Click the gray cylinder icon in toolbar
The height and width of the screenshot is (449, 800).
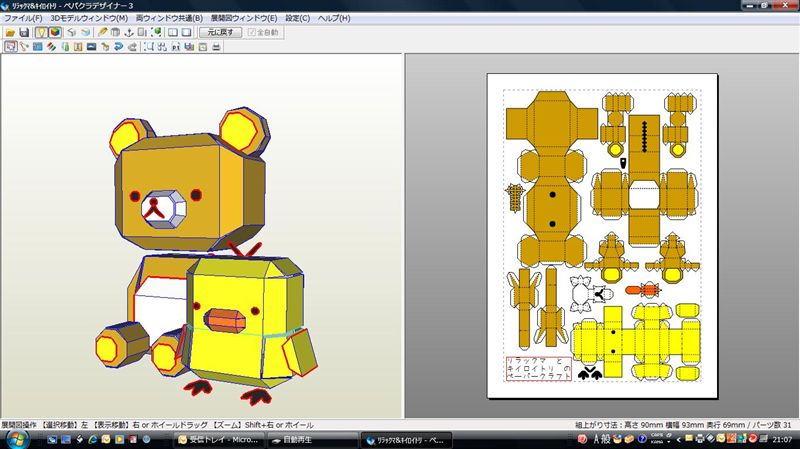click(x=115, y=32)
